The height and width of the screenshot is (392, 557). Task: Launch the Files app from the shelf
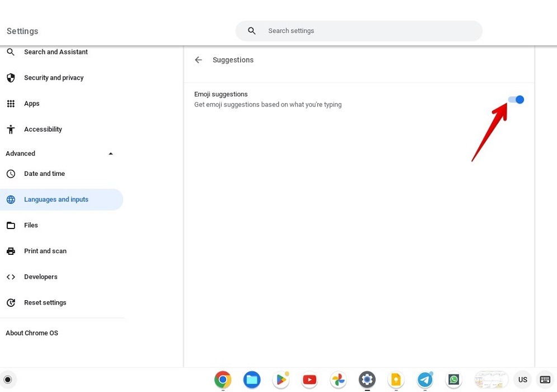[x=252, y=379]
